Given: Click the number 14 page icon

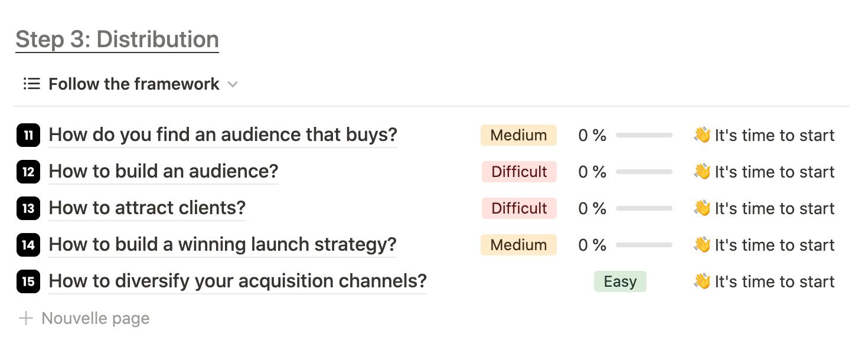Looking at the screenshot, I should 28,245.
